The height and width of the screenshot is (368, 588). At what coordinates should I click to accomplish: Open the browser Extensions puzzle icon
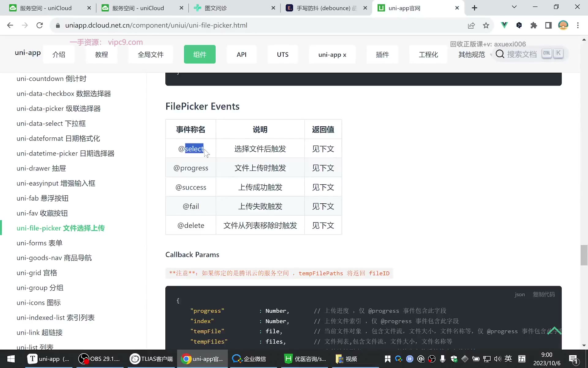(533, 25)
